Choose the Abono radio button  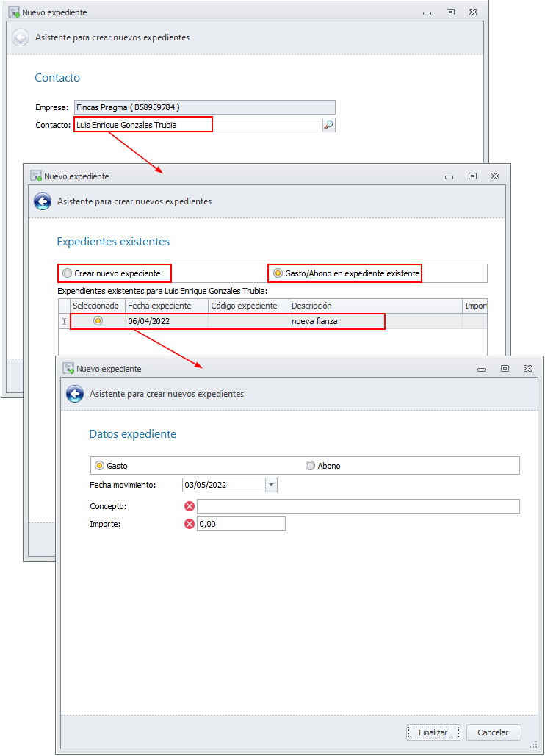[x=311, y=465]
